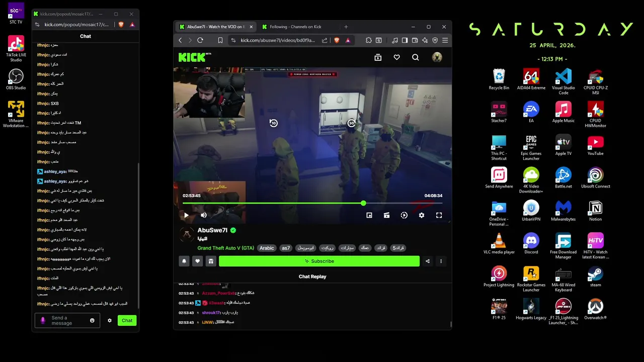Open Brave VPN shield icon in toolbar
Image resolution: width=644 pixels, height=362 pixels.
[x=435, y=40]
